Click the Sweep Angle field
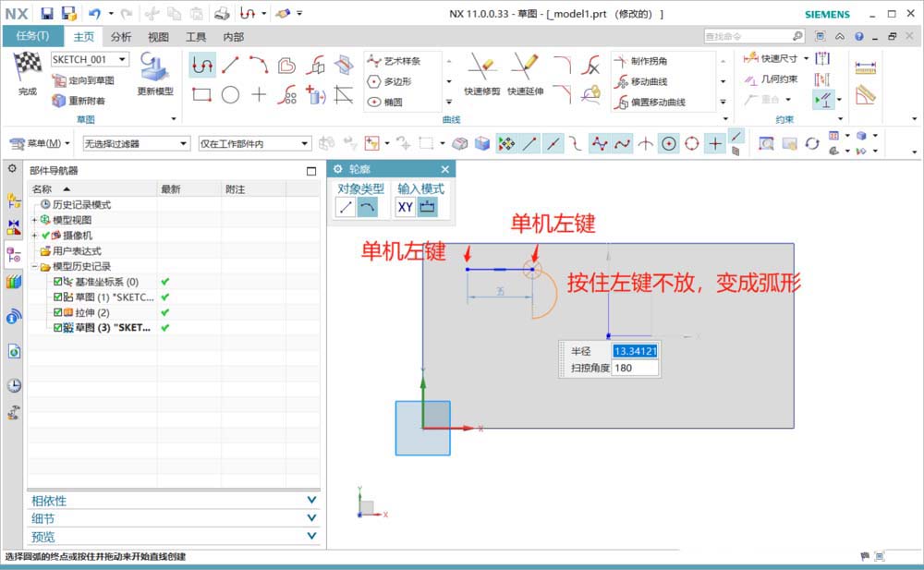Image resolution: width=924 pixels, height=570 pixels. [635, 368]
